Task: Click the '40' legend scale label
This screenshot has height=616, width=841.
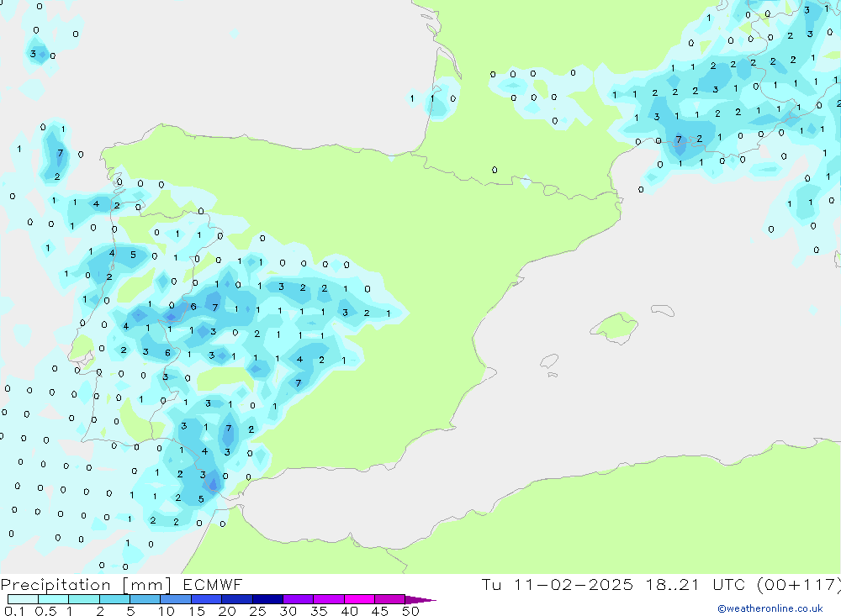Action: click(x=349, y=611)
